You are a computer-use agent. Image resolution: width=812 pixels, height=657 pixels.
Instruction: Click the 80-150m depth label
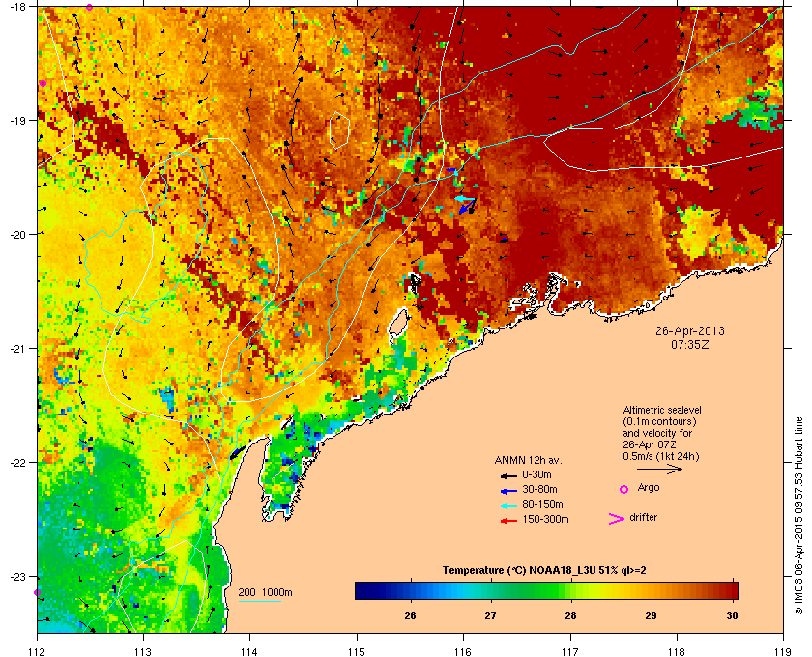(x=542, y=504)
